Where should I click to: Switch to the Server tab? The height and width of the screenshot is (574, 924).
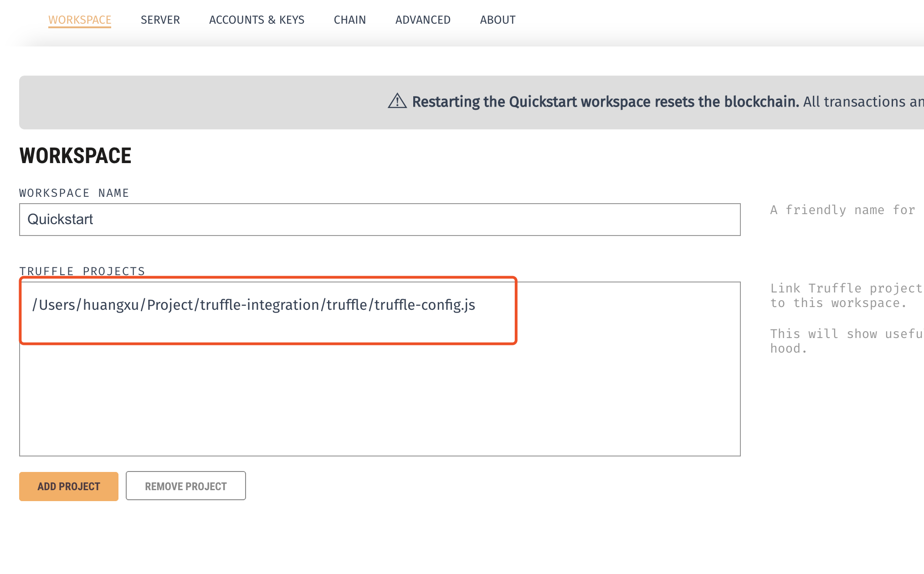click(160, 20)
